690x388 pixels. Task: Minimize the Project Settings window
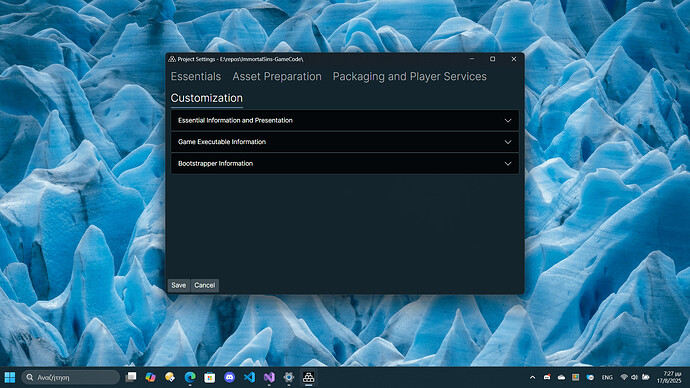(x=472, y=59)
